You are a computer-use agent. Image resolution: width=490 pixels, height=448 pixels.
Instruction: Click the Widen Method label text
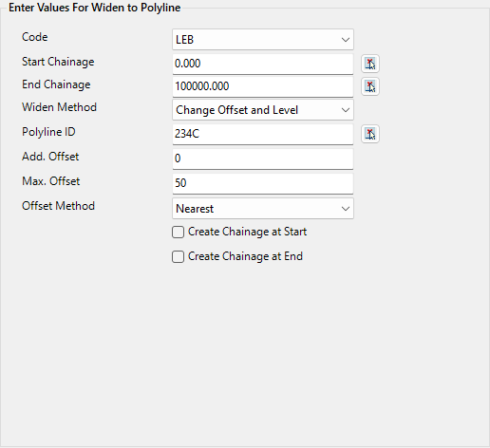[59, 107]
